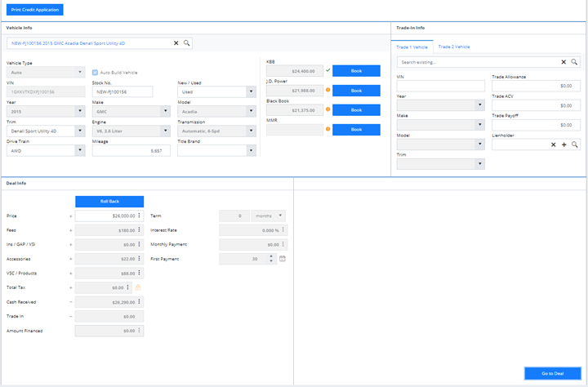Open First Payment calendar picker
Viewport: 588px width, 387px height.
tap(283, 258)
